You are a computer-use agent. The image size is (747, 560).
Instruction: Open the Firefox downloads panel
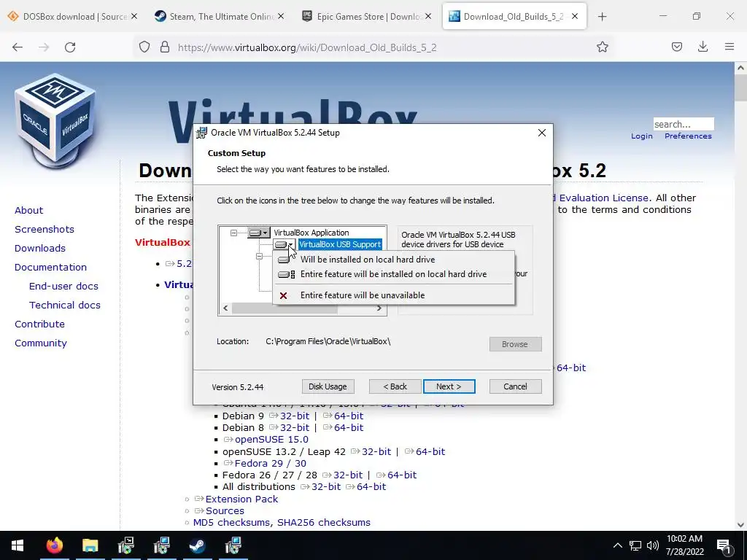(703, 47)
